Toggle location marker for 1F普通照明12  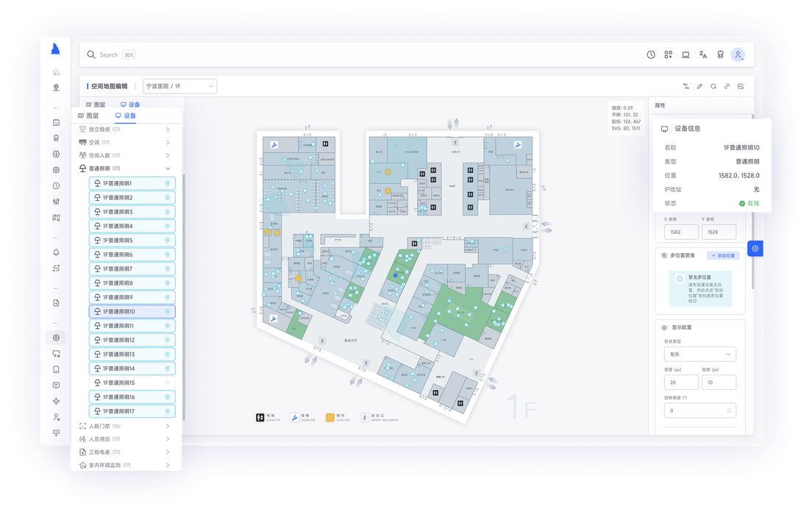point(167,340)
